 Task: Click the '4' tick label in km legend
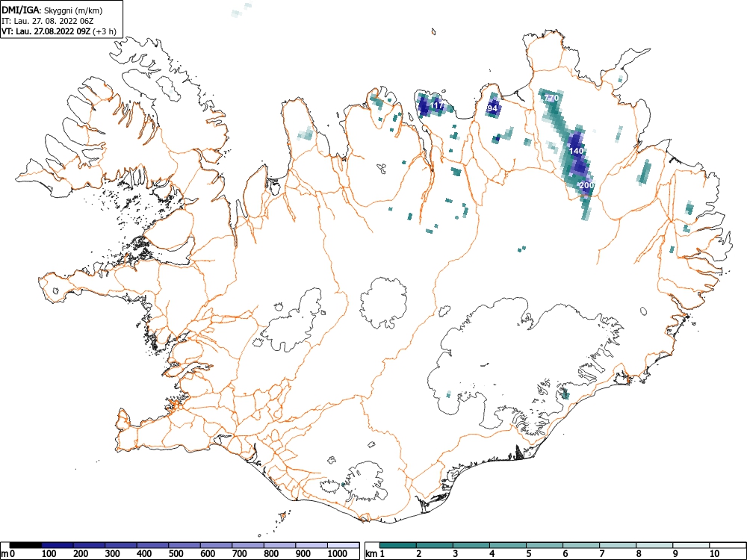tap(492, 554)
